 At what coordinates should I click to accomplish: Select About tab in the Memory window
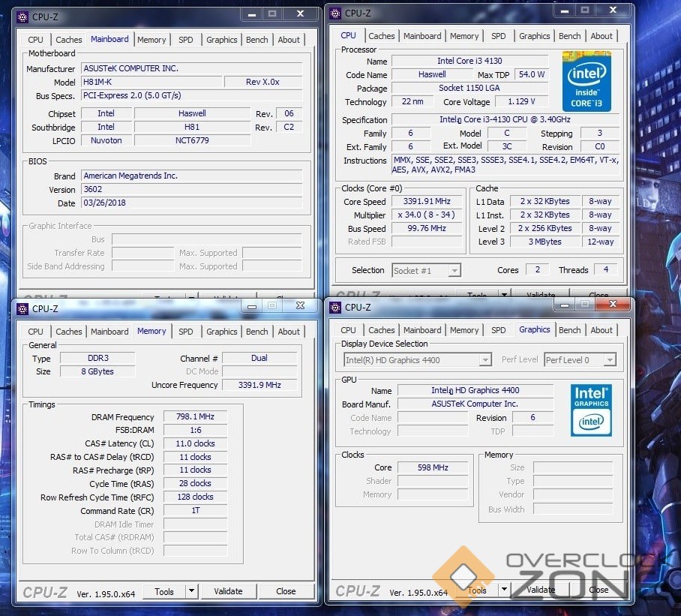[289, 332]
